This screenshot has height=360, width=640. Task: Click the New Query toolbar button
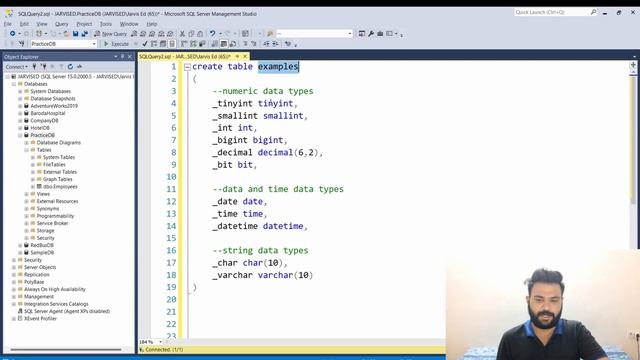[x=111, y=34]
